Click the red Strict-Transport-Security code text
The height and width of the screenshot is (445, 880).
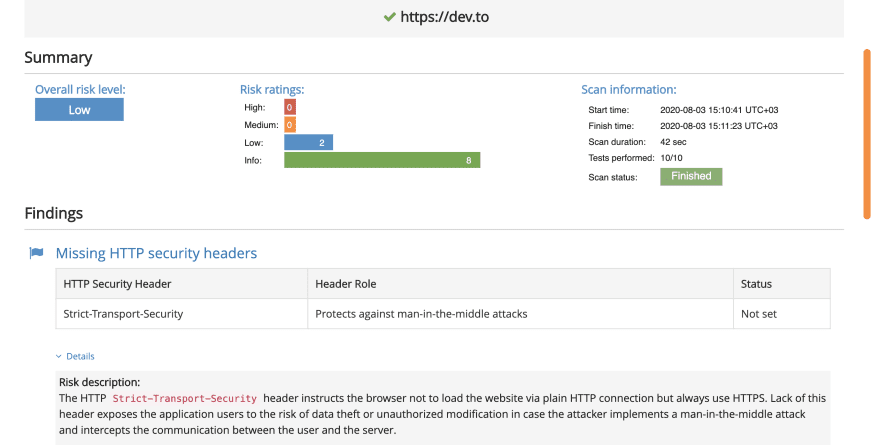coord(185,398)
